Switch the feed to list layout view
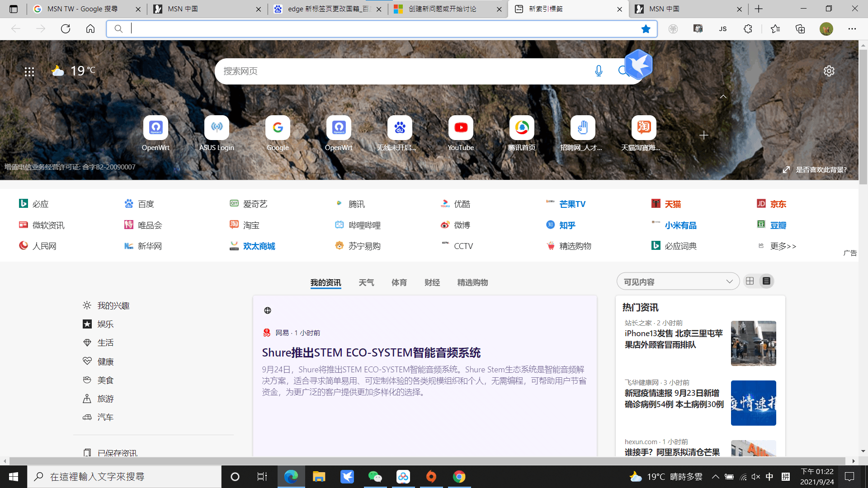 [x=766, y=281]
